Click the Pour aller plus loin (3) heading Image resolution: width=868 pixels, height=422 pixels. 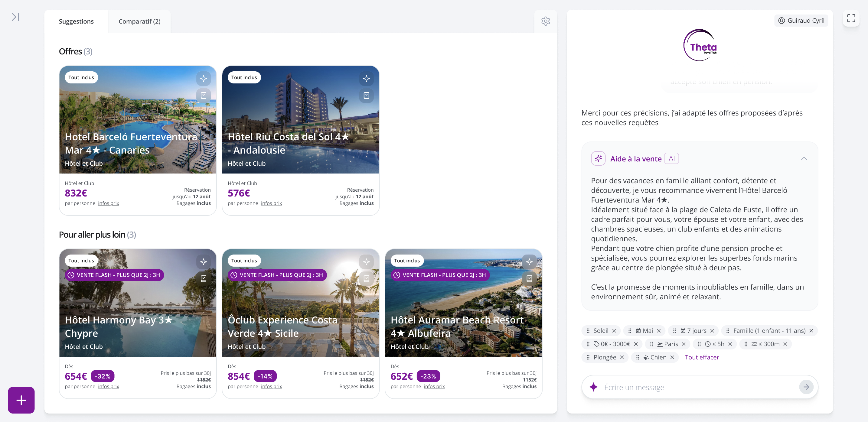click(x=97, y=235)
